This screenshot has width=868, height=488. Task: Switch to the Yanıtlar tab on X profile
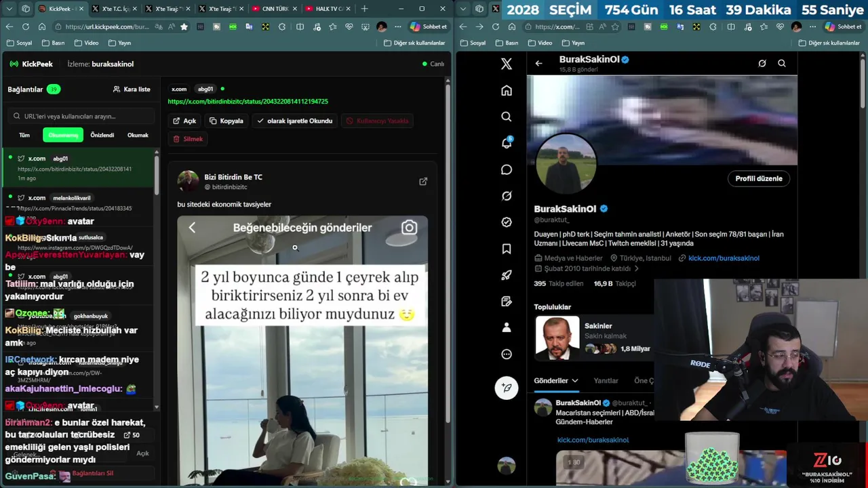click(x=606, y=381)
